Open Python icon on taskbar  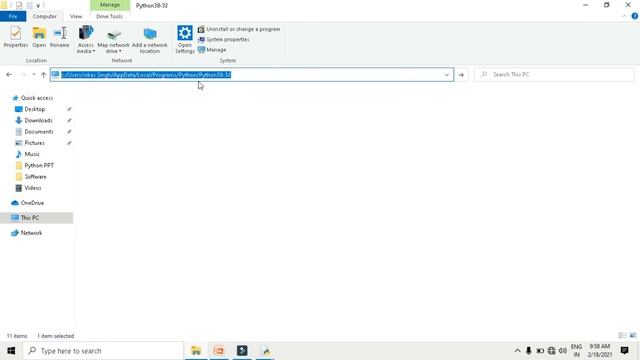[x=265, y=351]
